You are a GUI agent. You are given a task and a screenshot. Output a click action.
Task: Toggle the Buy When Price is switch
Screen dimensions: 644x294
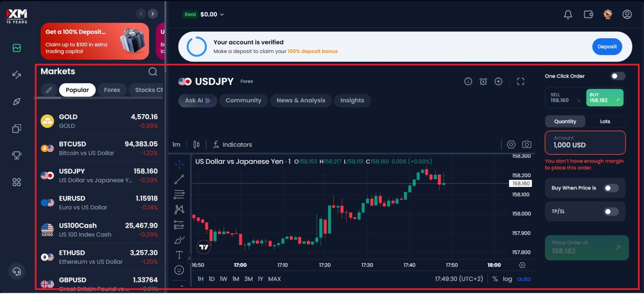click(x=611, y=188)
